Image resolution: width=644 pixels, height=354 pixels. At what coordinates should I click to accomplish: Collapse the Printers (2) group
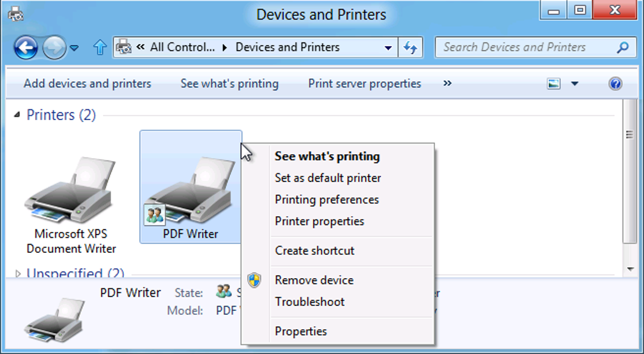tap(17, 114)
